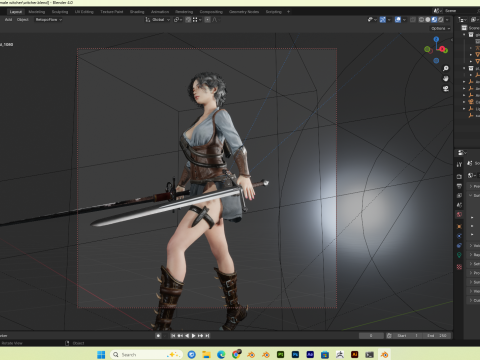
Task: Play animation in reverse
Action: [187, 336]
